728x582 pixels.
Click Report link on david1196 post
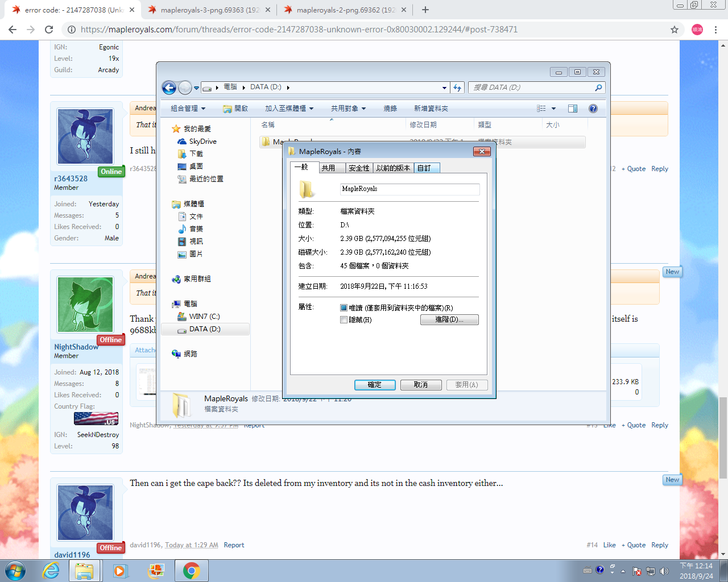pyautogui.click(x=234, y=545)
